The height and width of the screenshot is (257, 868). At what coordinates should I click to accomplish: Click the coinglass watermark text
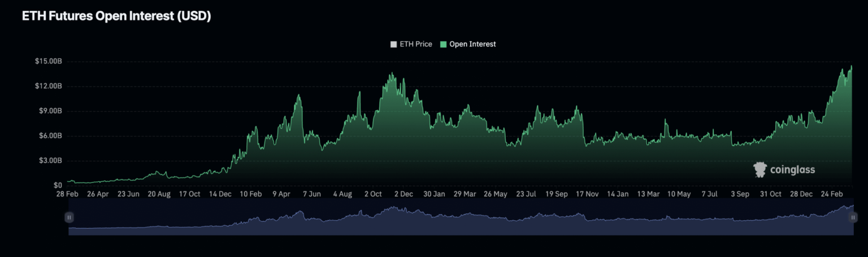tap(792, 170)
